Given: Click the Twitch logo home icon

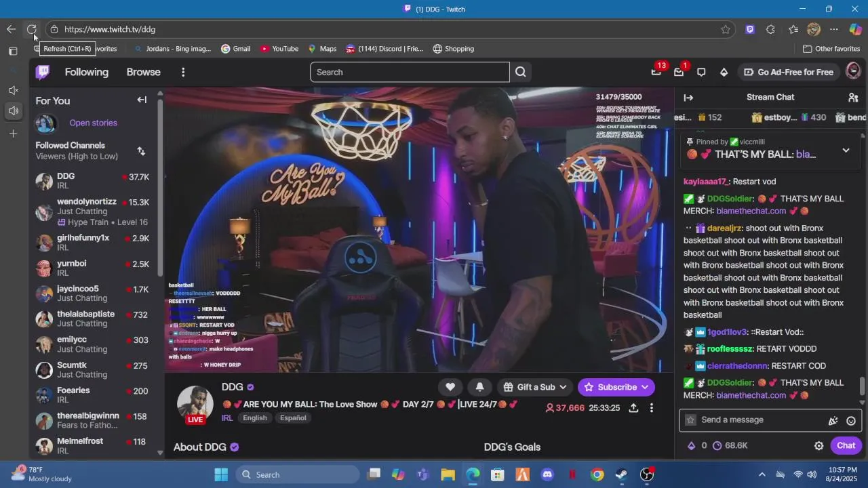Looking at the screenshot, I should coord(43,72).
